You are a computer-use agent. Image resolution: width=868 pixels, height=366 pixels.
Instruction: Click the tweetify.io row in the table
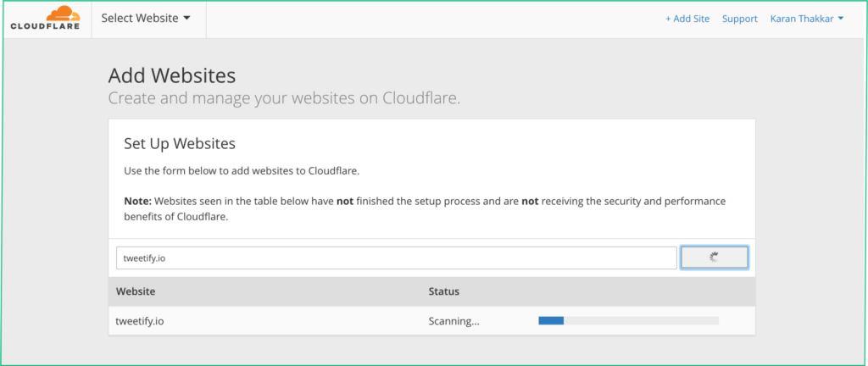pyautogui.click(x=431, y=320)
